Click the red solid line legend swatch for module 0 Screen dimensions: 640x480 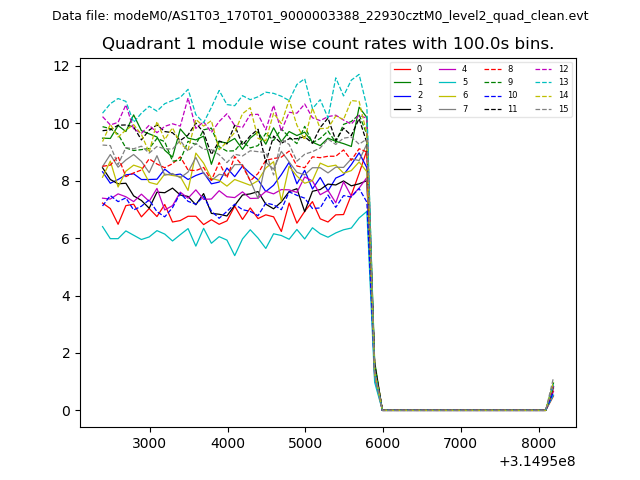pos(402,69)
